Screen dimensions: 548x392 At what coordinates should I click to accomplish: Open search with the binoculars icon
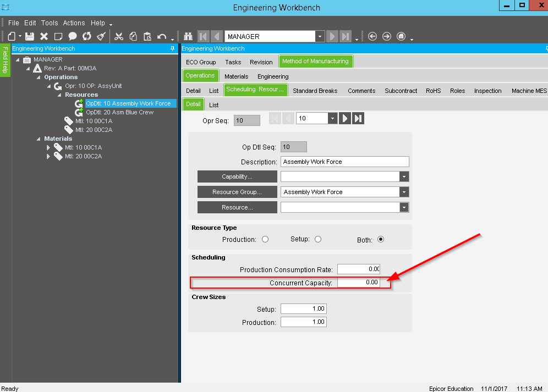tap(188, 36)
